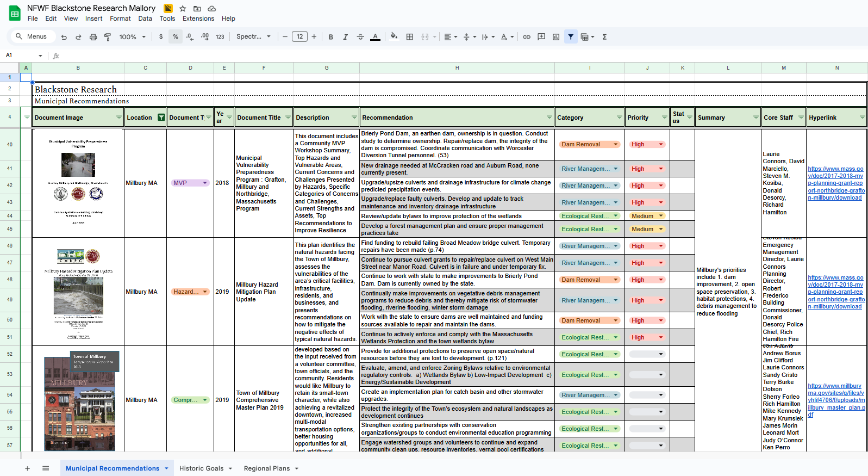868x476 pixels.
Task: Click the yellow document status badge
Action: pyautogui.click(x=168, y=9)
